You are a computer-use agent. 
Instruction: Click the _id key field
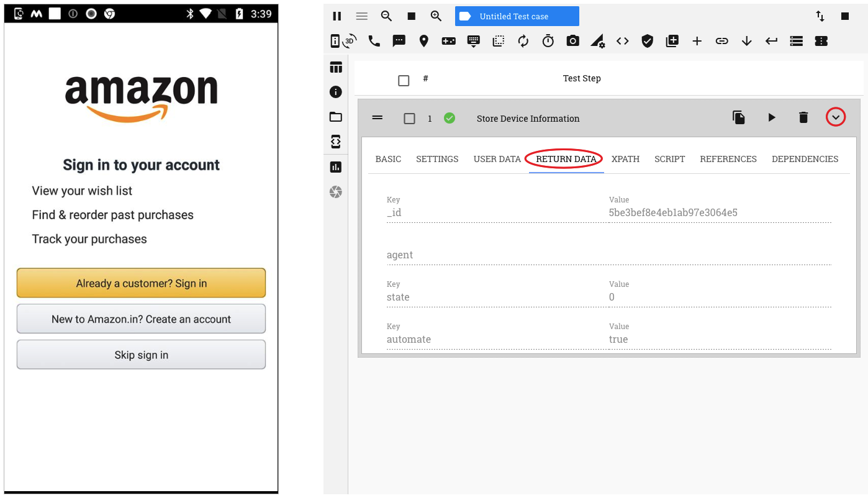[497, 213]
